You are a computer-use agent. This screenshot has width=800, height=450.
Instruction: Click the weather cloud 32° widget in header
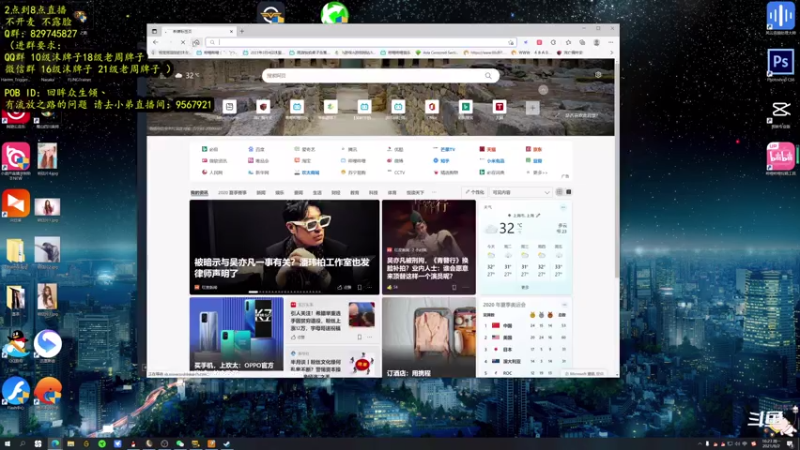[187, 75]
